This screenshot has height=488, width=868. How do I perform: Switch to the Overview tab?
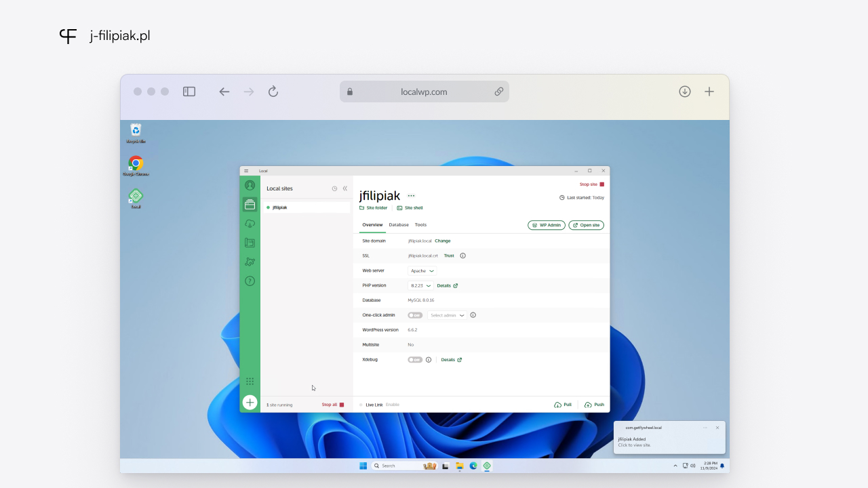[372, 224]
